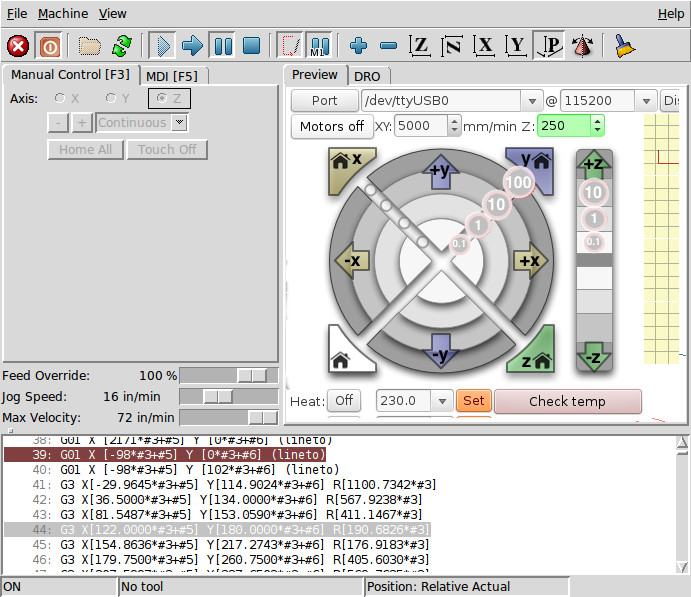The height and width of the screenshot is (597, 691).
Task: Select the top view Z icon
Action: pyautogui.click(x=420, y=46)
